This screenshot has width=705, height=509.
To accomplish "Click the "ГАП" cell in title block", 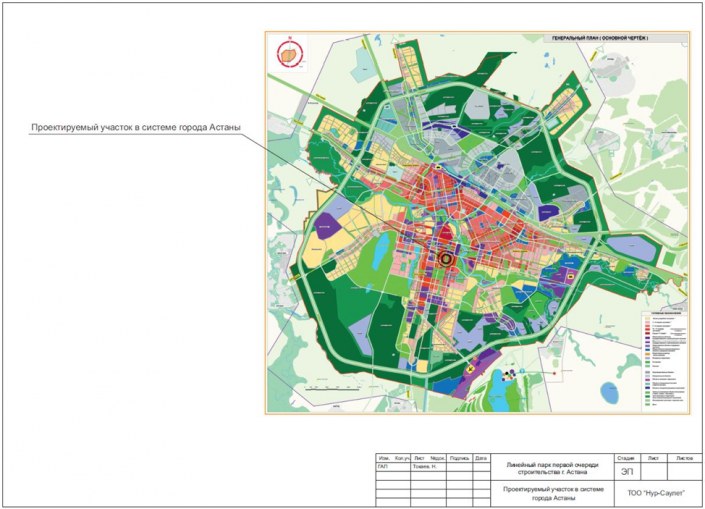I will [x=383, y=465].
